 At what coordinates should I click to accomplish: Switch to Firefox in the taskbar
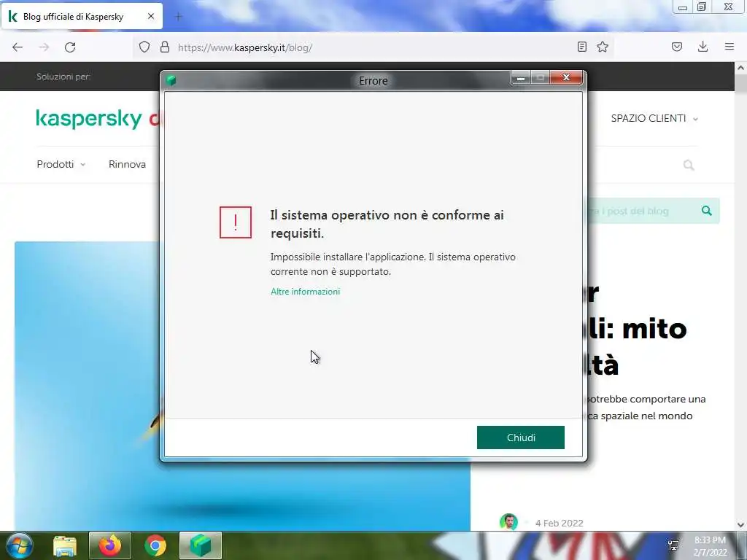110,545
